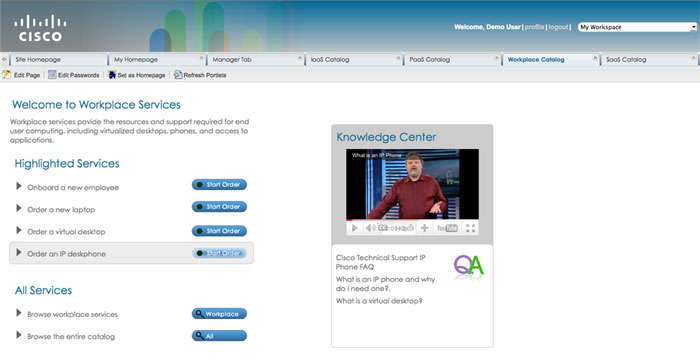The height and width of the screenshot is (360, 700).
Task: Click the YouTube logo in the player
Action: (447, 228)
